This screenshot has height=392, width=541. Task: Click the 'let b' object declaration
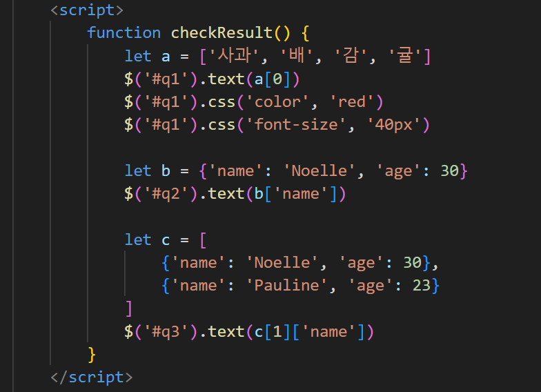(x=296, y=171)
